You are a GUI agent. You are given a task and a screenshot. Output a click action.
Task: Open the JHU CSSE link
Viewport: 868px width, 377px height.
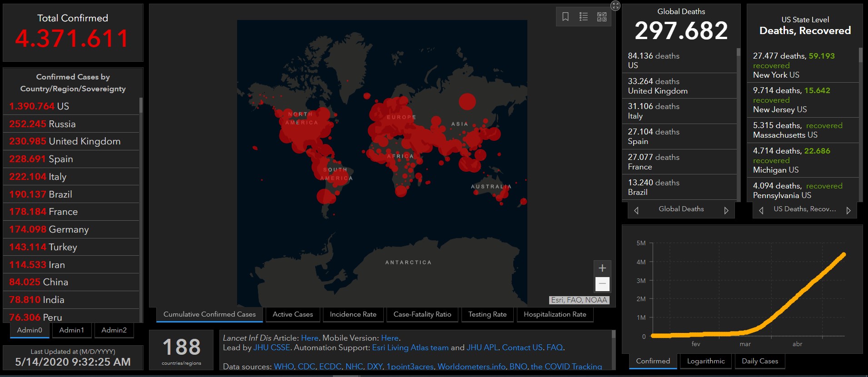(x=272, y=347)
